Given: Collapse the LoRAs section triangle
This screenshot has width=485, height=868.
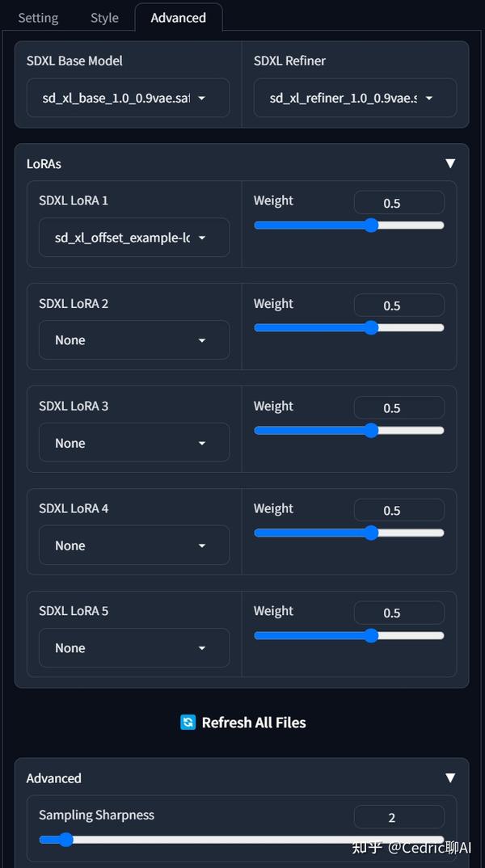Looking at the screenshot, I should click(x=450, y=164).
